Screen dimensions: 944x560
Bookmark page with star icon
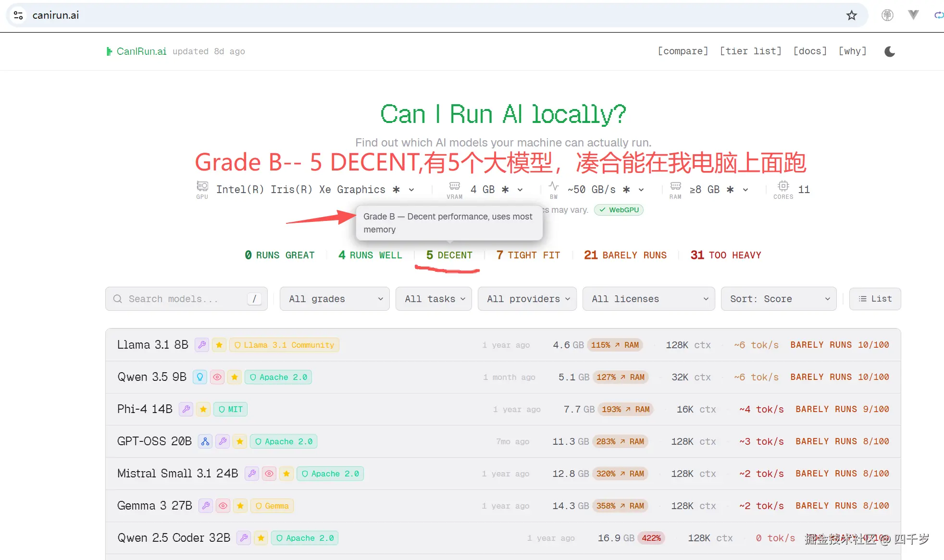[x=852, y=15]
